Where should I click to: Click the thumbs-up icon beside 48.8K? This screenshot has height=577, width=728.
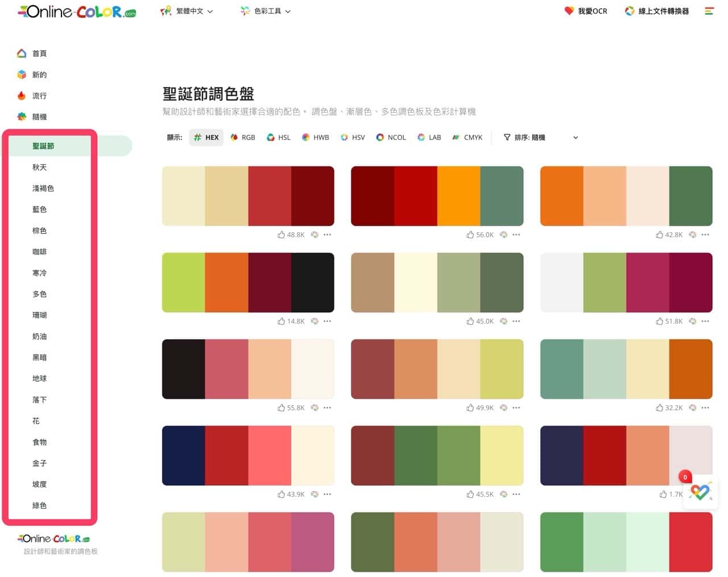click(x=281, y=234)
